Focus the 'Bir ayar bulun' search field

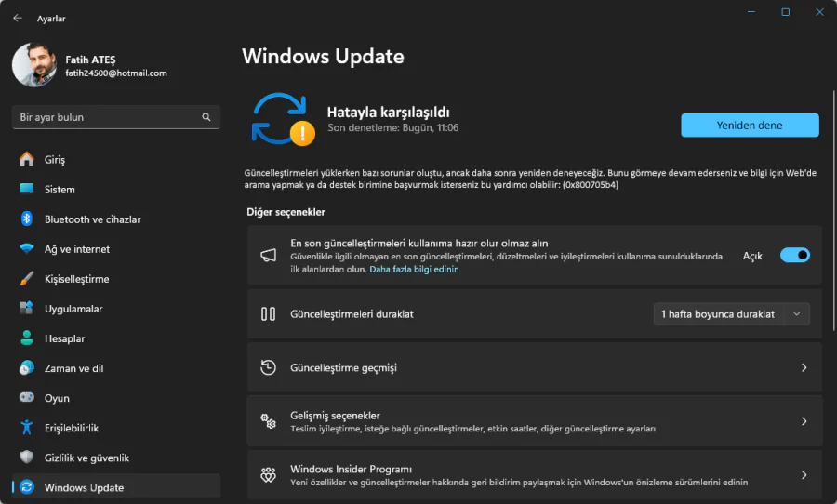coord(116,117)
